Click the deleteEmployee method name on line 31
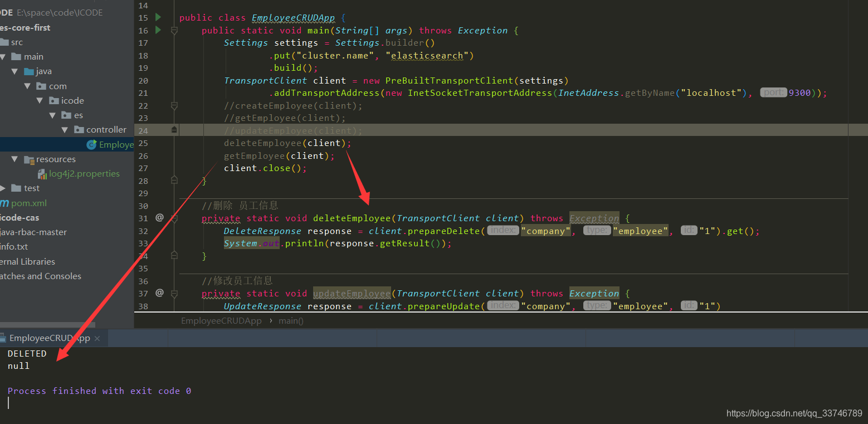This screenshot has height=424, width=868. [352, 218]
